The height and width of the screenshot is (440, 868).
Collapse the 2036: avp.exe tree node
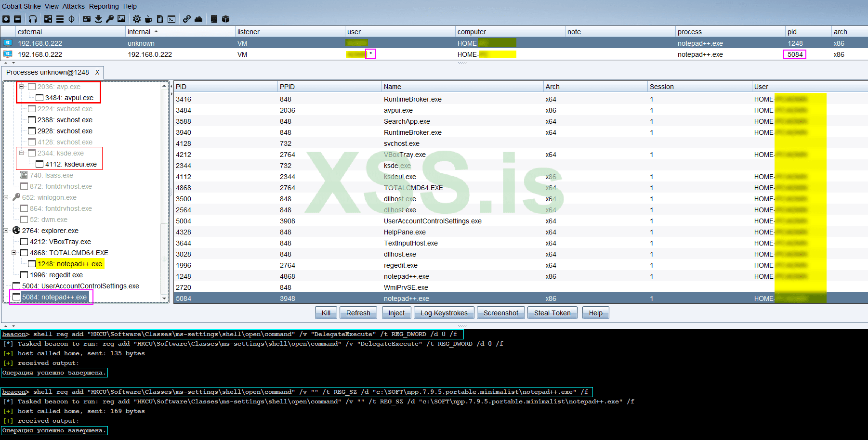(22, 87)
